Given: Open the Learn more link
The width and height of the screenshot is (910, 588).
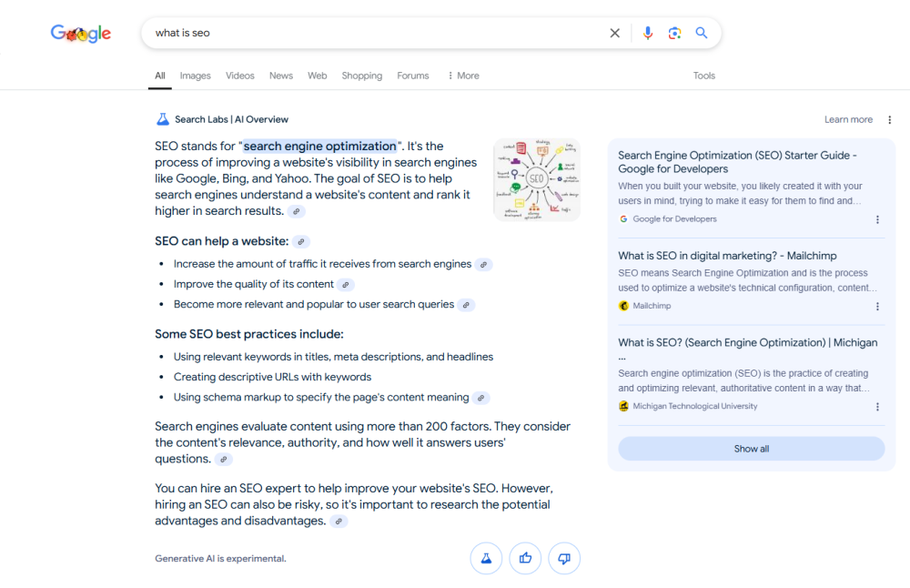Looking at the screenshot, I should pyautogui.click(x=847, y=119).
